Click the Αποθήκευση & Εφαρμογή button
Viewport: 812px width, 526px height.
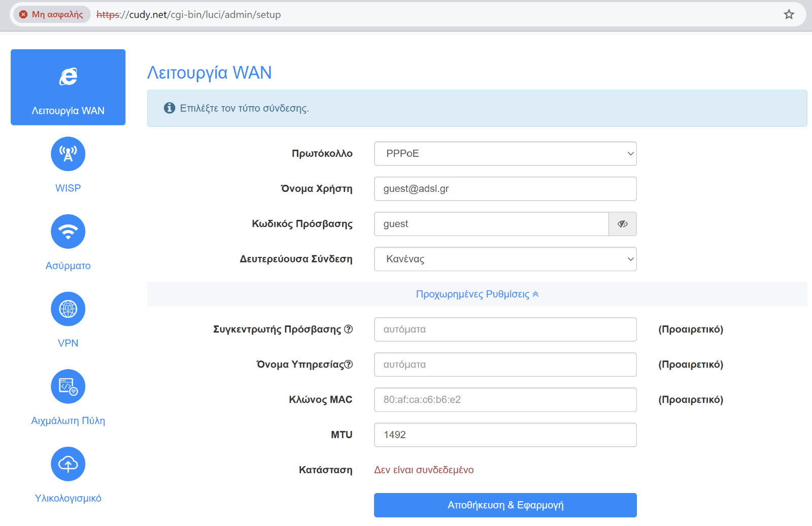pos(505,505)
